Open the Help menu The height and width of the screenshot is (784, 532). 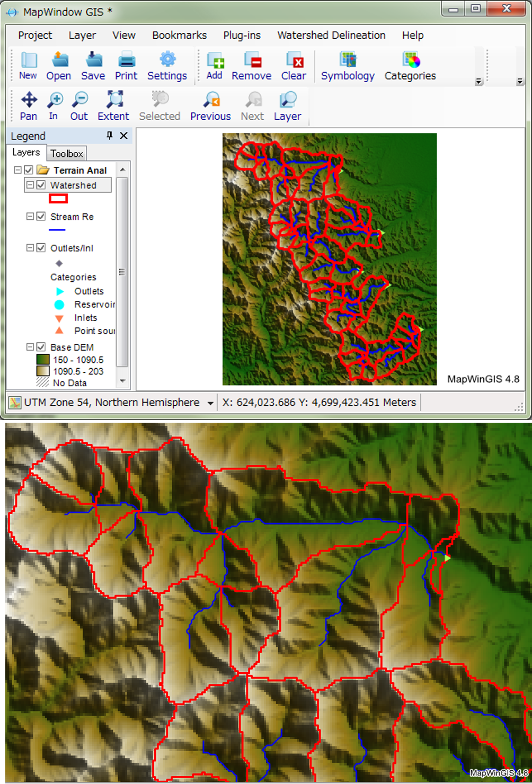click(x=413, y=35)
